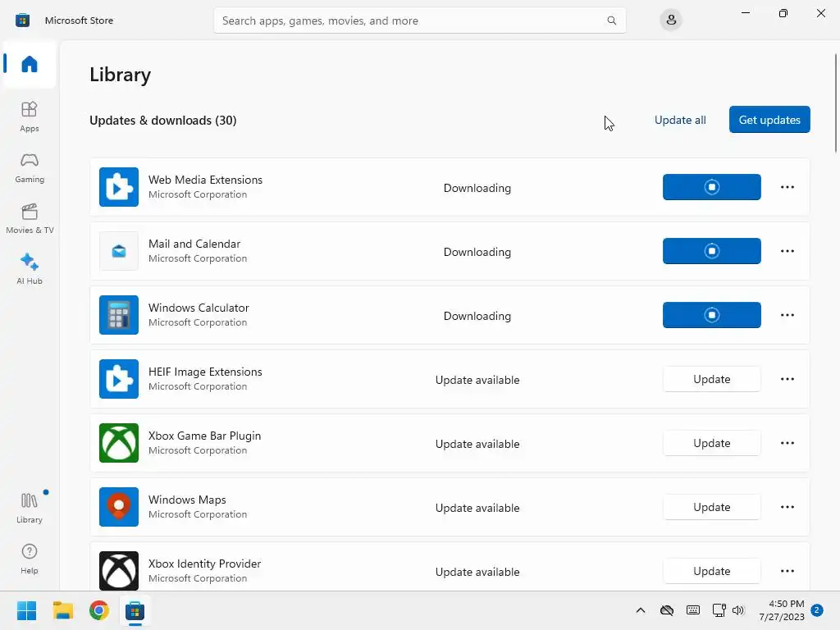Click the 'Updates & downloads (30)' heading
The height and width of the screenshot is (630, 840).
pyautogui.click(x=163, y=121)
